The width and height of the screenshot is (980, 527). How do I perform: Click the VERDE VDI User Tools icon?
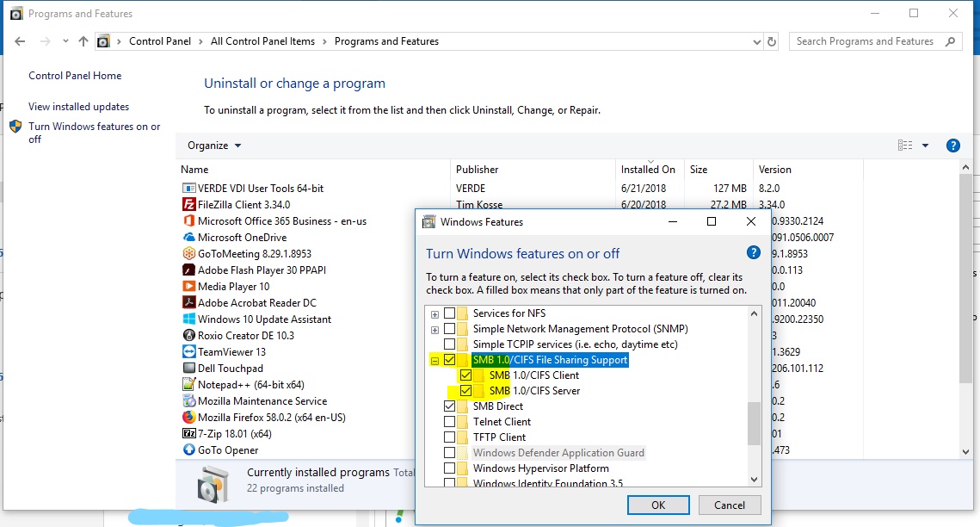point(188,189)
